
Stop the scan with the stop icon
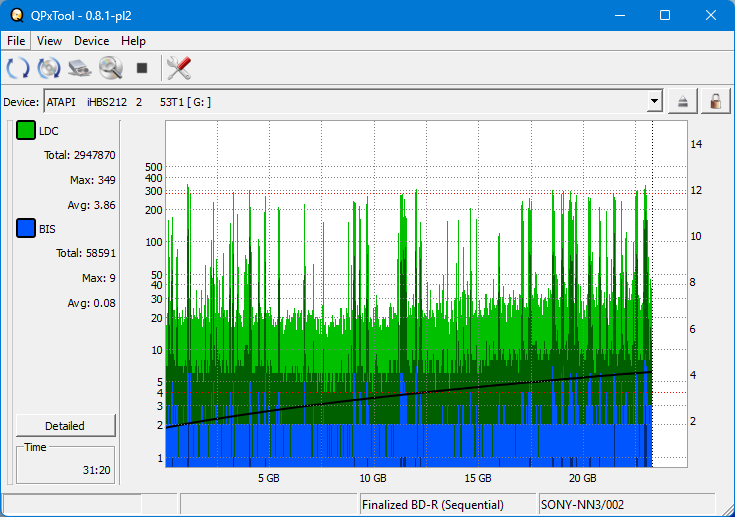142,68
